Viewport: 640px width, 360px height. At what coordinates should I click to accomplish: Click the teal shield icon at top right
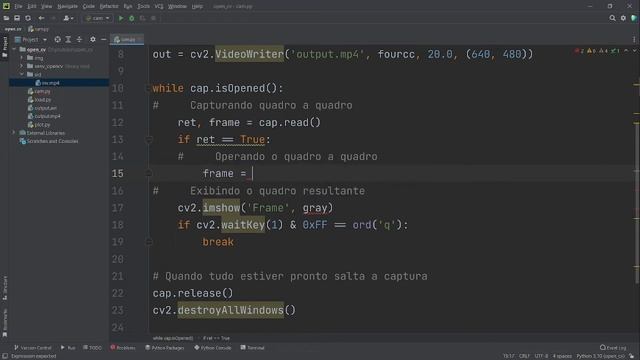tap(634, 18)
